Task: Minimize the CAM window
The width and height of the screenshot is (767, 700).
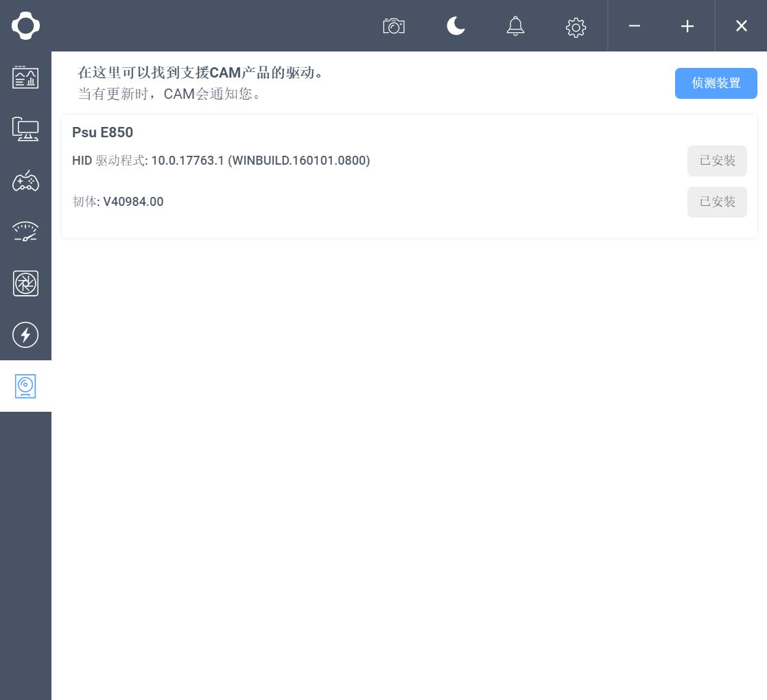Action: 635,26
